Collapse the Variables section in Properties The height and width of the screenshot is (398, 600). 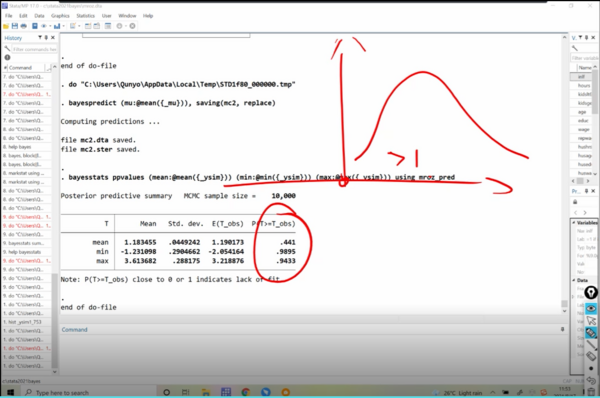(574, 222)
